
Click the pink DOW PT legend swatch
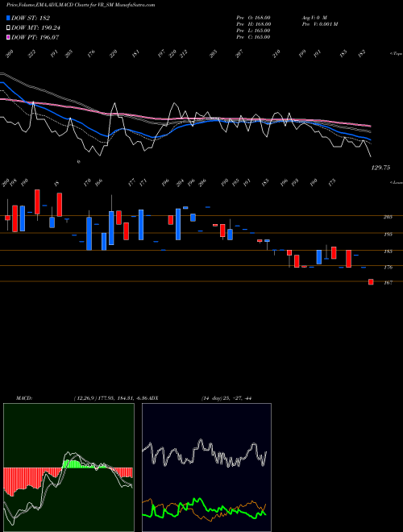pyautogui.click(x=8, y=37)
